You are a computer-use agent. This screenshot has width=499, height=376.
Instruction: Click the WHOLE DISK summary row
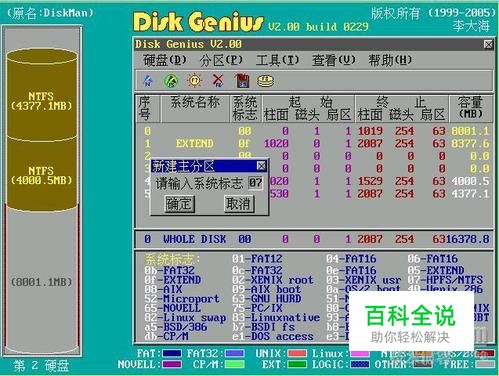pyautogui.click(x=314, y=239)
